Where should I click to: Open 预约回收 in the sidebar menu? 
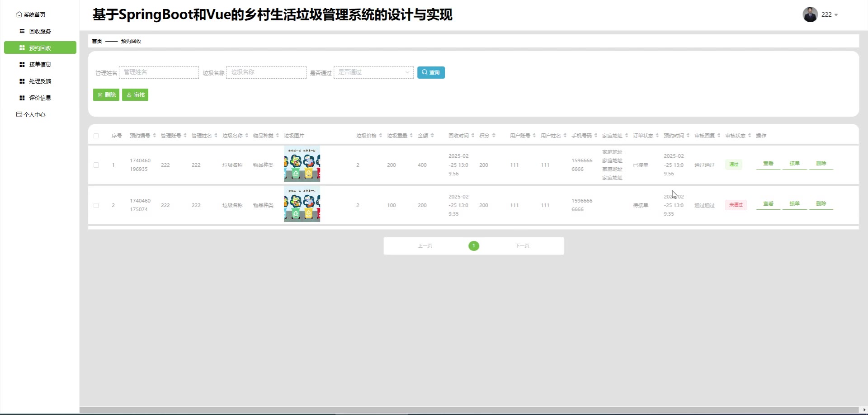point(40,48)
